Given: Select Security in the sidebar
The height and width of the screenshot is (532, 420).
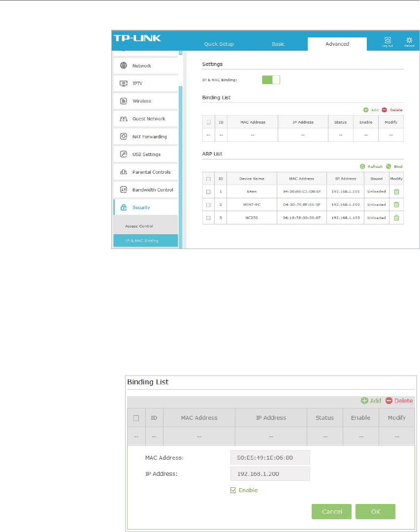Looking at the screenshot, I should point(146,207).
